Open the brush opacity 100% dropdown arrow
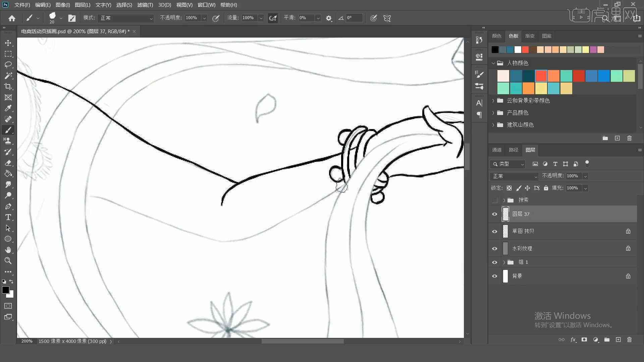Viewport: 644px width, 362px height. point(204,18)
